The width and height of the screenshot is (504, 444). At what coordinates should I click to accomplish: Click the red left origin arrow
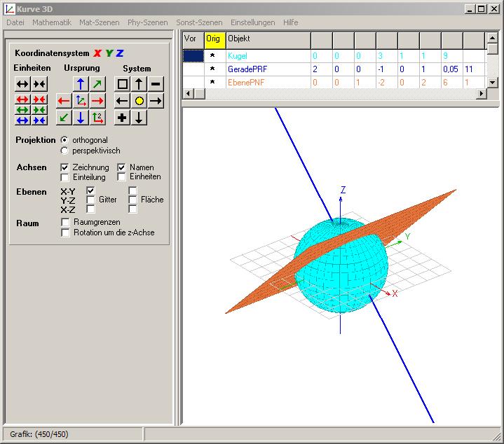(64, 101)
